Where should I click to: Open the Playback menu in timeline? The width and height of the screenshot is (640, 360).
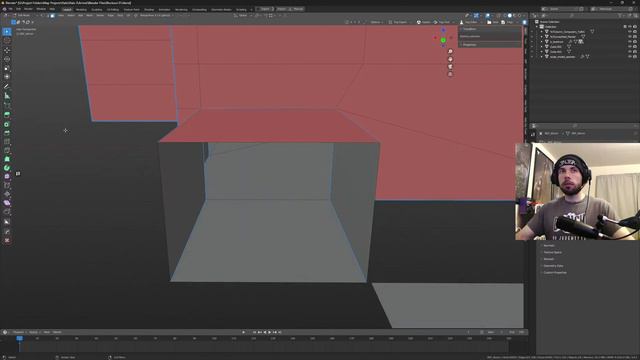[x=19, y=332]
